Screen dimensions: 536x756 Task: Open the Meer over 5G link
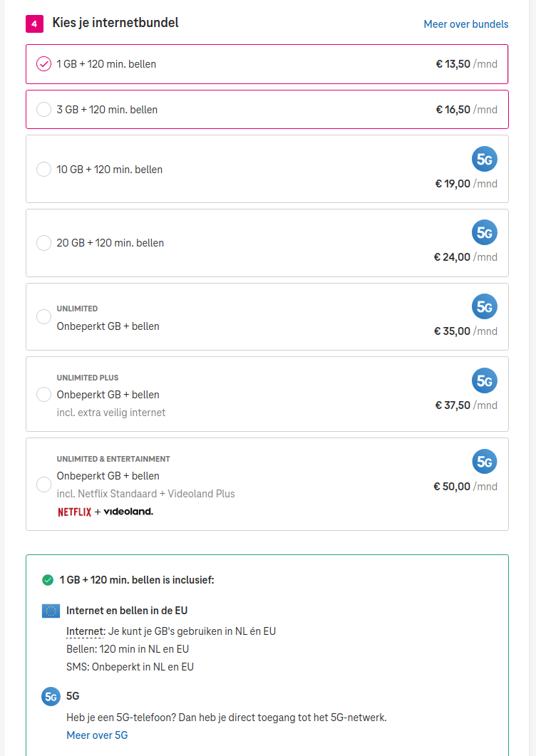point(97,735)
